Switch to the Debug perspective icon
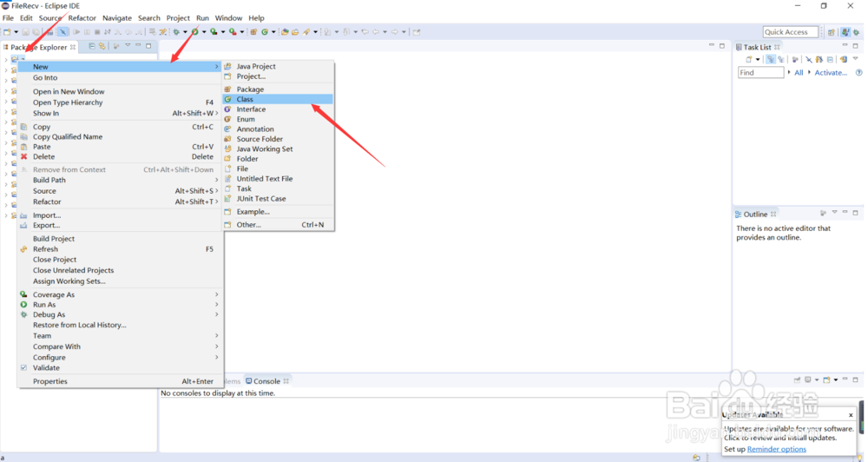The image size is (868, 462). point(857,32)
